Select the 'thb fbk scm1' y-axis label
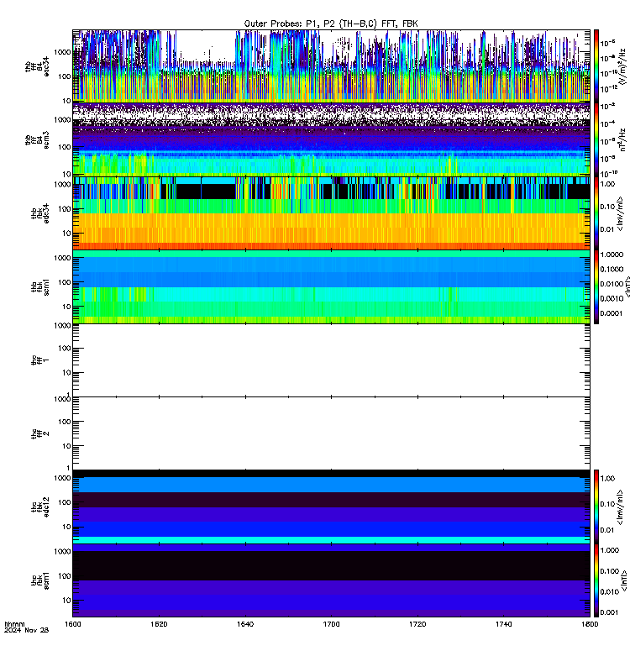 click(40, 286)
